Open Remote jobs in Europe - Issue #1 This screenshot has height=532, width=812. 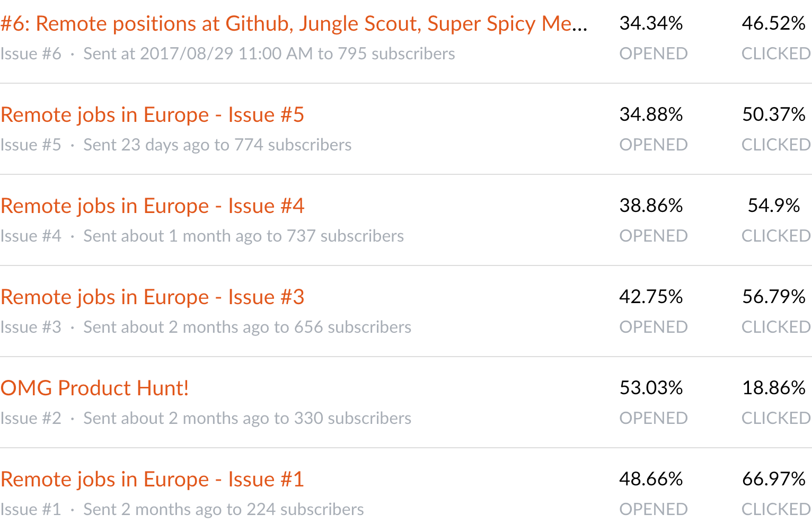pyautogui.click(x=153, y=480)
